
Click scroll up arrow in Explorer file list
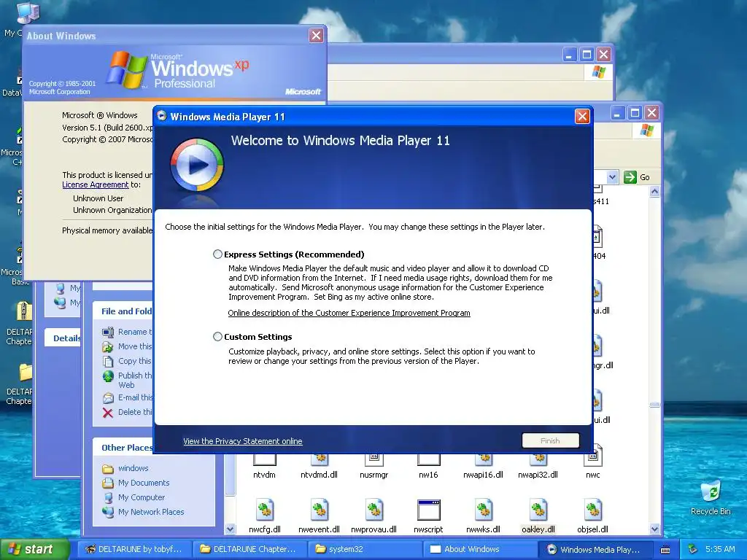tap(654, 192)
